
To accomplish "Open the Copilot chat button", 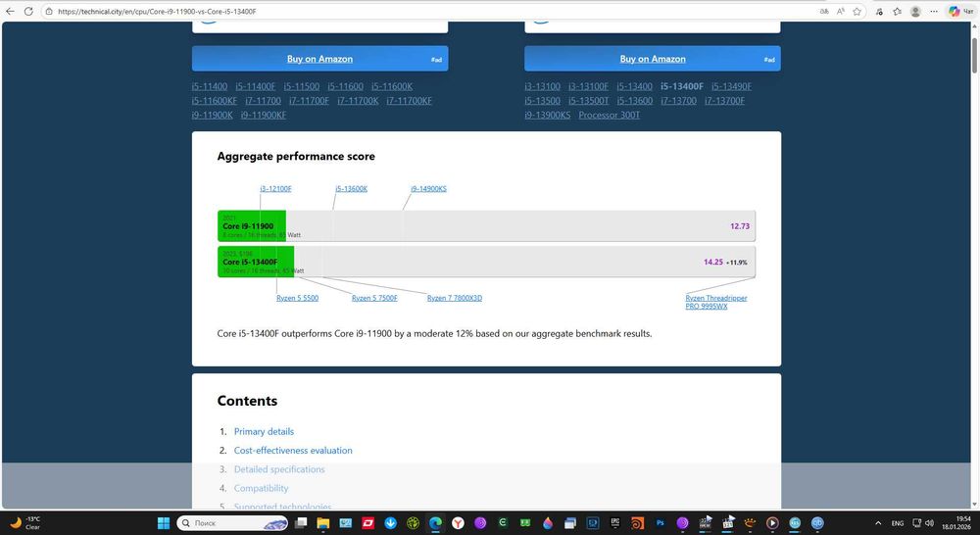I will coord(960,11).
